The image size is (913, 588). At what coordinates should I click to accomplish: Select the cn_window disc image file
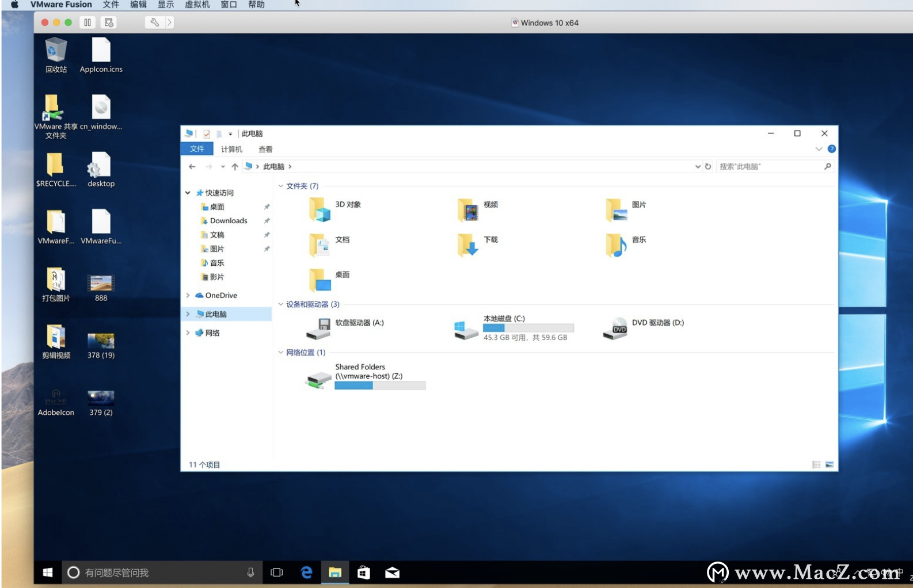tap(101, 112)
